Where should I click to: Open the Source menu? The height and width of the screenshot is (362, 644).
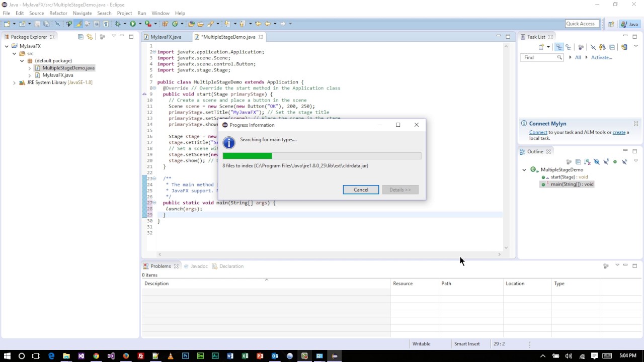click(36, 13)
